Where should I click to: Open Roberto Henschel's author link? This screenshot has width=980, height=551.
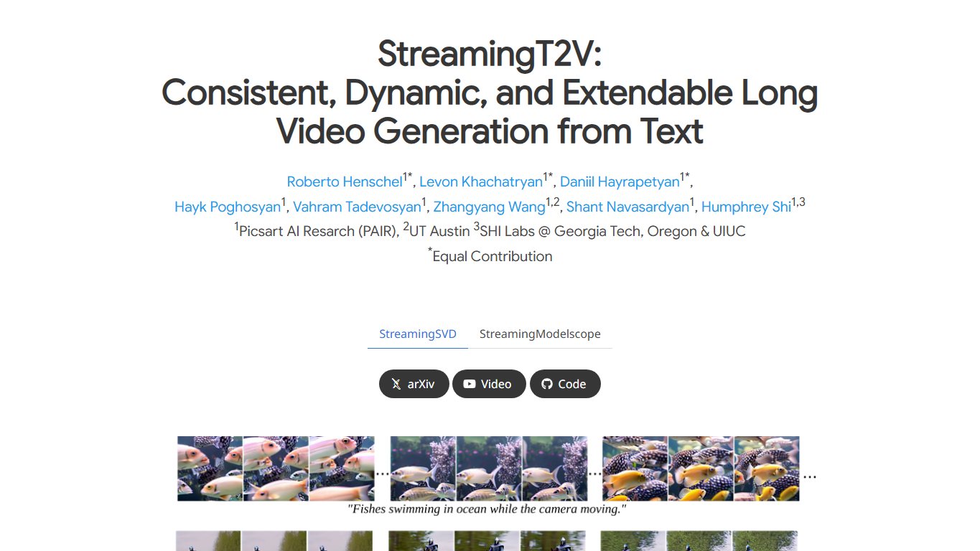pos(345,182)
